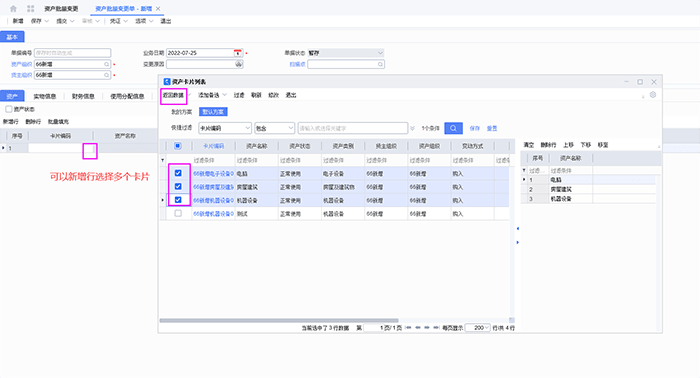Uncheck the row with asset name 机器设备
The image size is (700, 378).
[x=178, y=200]
